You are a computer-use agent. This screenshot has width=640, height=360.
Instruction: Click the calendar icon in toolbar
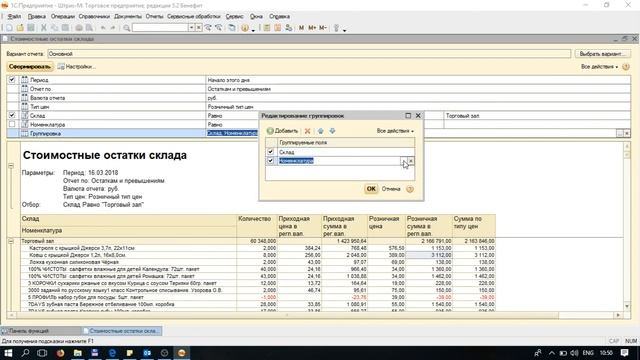tap(278, 28)
